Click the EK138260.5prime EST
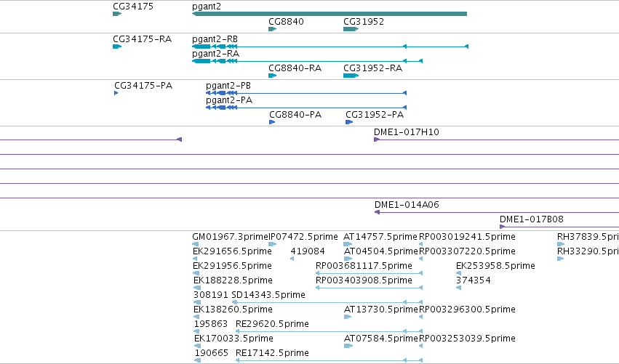The height and width of the screenshot is (364, 619). pos(196,317)
